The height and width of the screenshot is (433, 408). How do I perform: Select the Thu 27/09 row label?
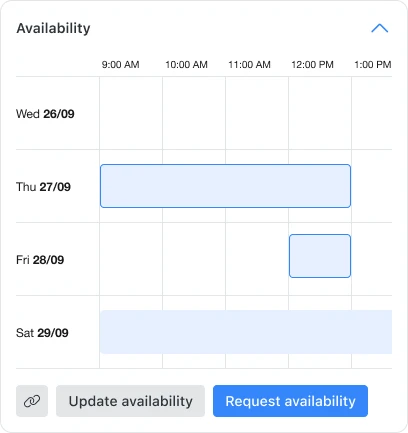click(43, 187)
